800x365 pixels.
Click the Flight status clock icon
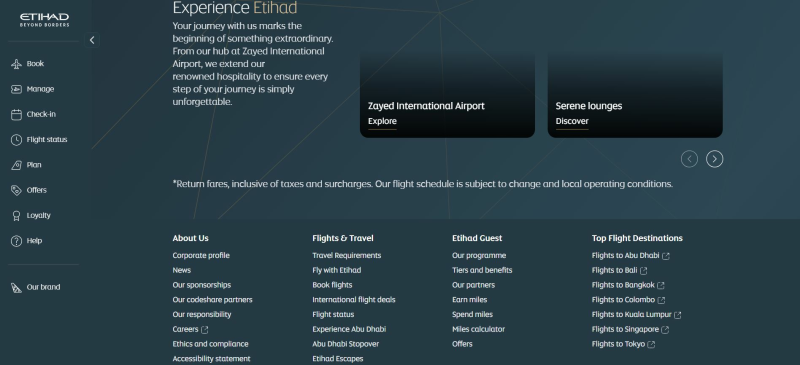(16, 140)
